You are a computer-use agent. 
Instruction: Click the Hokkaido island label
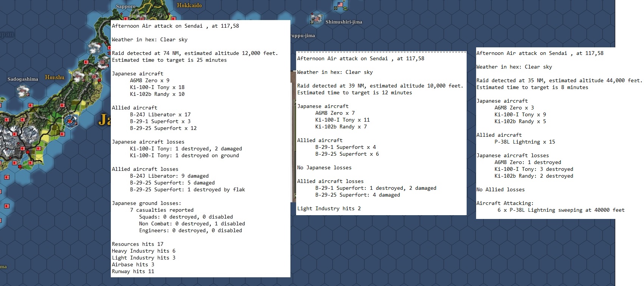tap(189, 5)
